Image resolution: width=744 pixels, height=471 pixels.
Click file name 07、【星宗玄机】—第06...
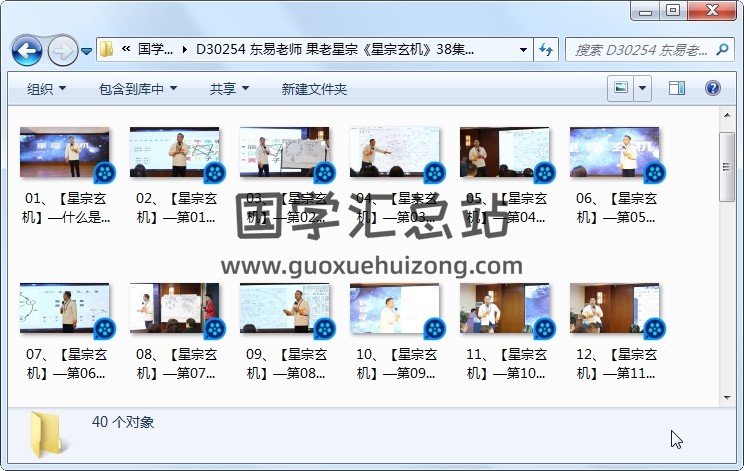click(x=66, y=364)
